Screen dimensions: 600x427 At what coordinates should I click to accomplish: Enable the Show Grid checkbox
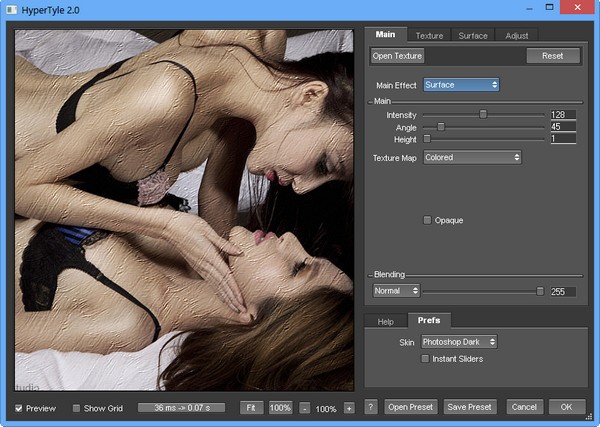[76, 408]
